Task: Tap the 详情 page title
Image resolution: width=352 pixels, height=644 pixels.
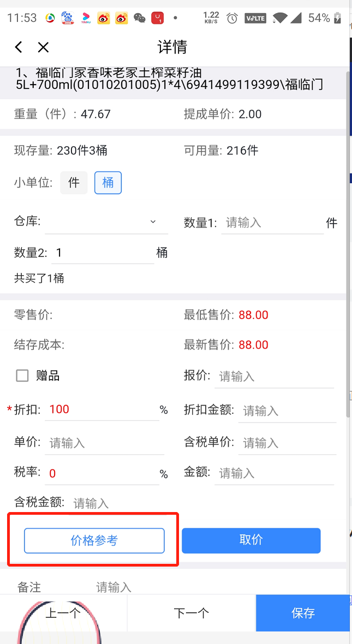Action: point(172,47)
